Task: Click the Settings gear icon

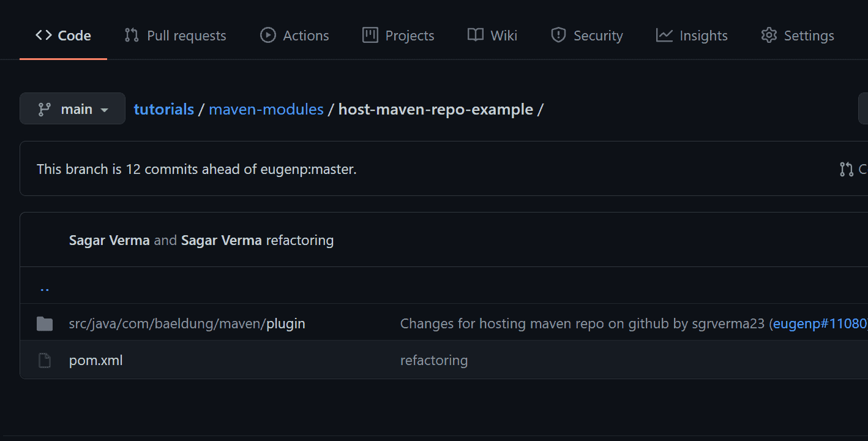Action: tap(769, 35)
